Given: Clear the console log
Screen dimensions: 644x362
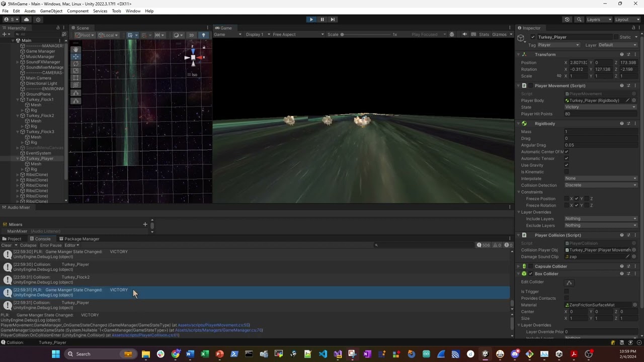Looking at the screenshot, I should click(6, 245).
